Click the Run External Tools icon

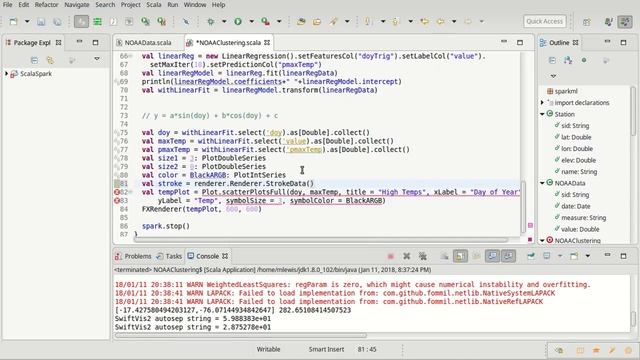(x=266, y=22)
